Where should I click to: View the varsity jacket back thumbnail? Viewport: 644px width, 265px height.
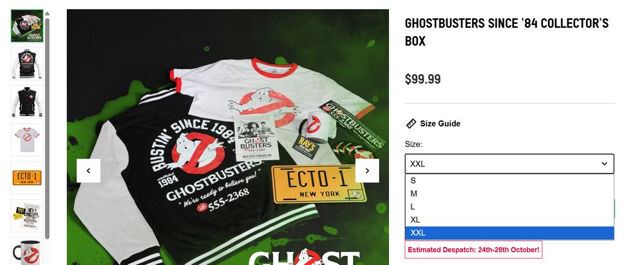click(x=26, y=64)
